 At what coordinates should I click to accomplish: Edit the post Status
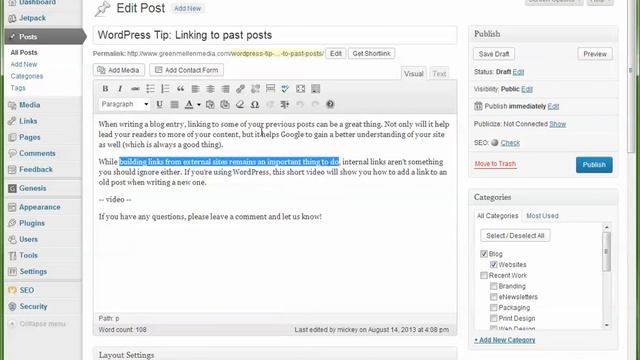[518, 72]
